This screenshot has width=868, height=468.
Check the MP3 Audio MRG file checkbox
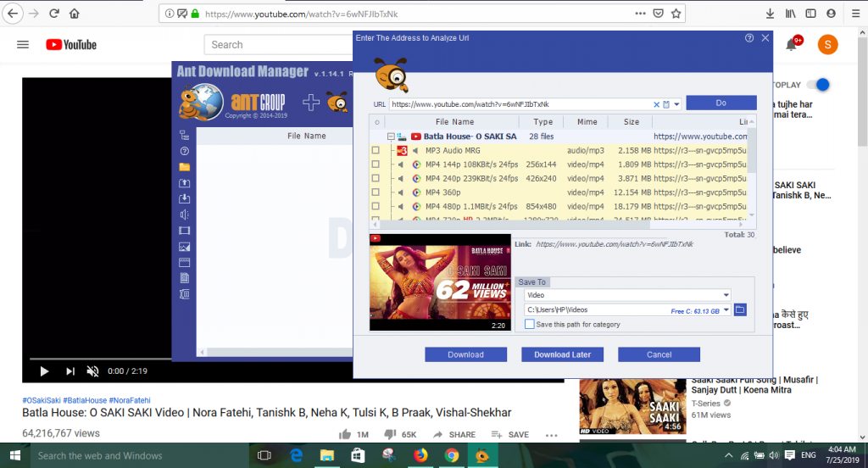(x=376, y=150)
